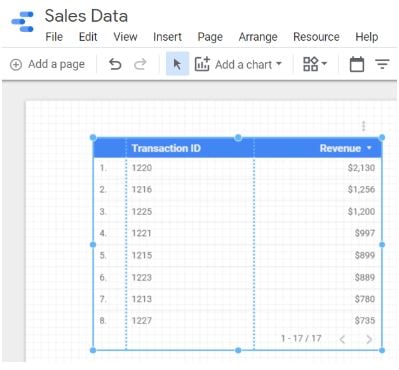This screenshot has width=399, height=370.
Task: Click the Transaction ID column header
Action: click(166, 148)
